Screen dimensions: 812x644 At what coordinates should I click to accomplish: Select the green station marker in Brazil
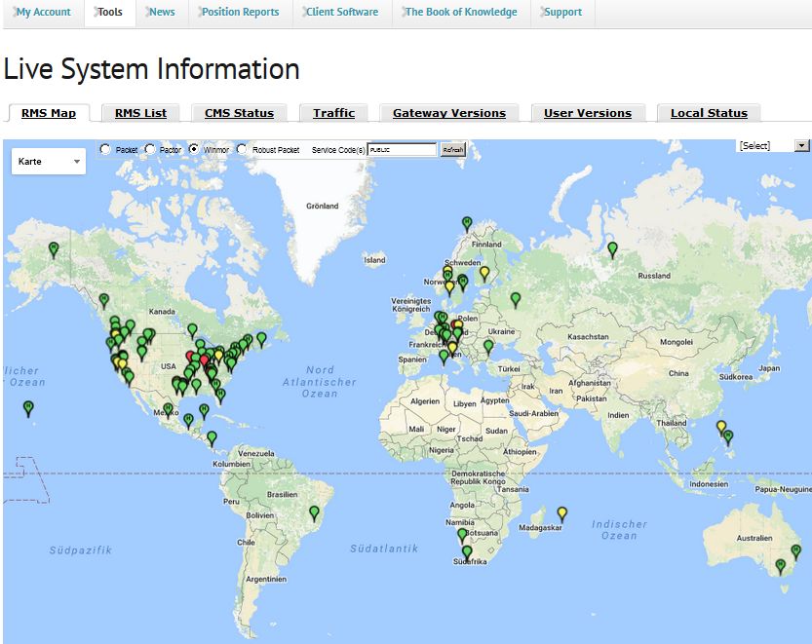pos(314,511)
